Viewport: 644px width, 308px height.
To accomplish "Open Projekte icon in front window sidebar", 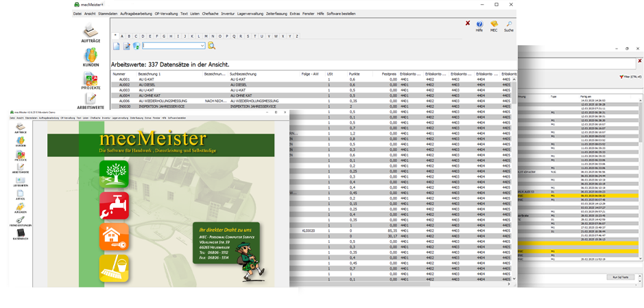I will click(x=21, y=155).
